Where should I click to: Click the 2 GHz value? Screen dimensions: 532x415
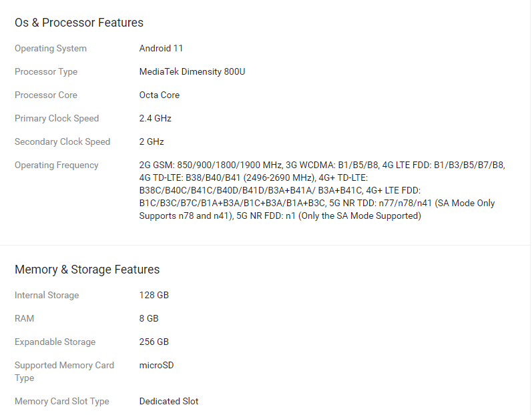[x=152, y=142]
